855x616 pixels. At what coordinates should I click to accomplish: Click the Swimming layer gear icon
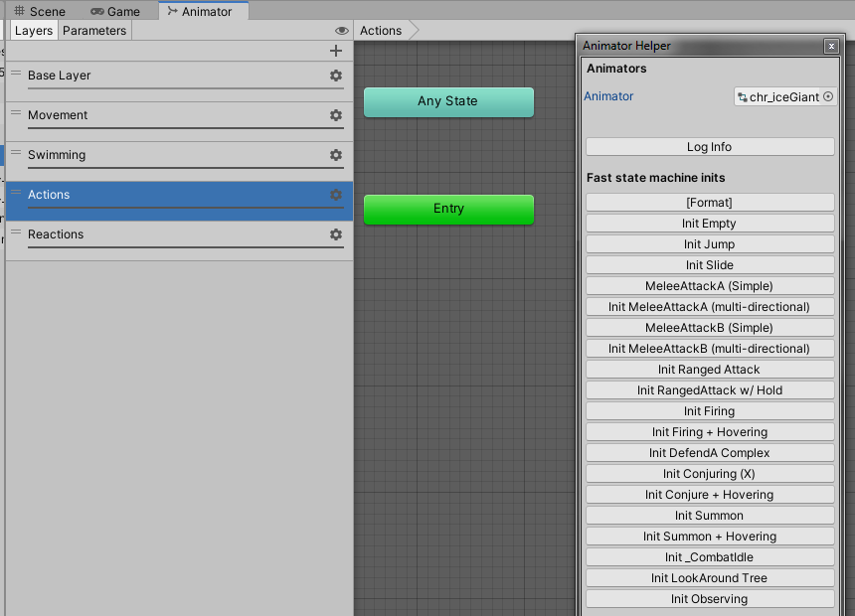[x=335, y=155]
